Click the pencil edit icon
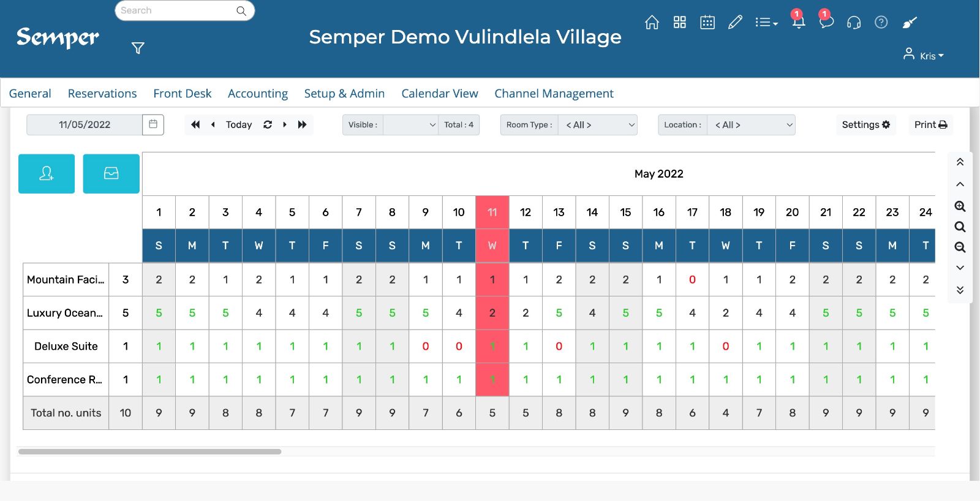 tap(735, 23)
